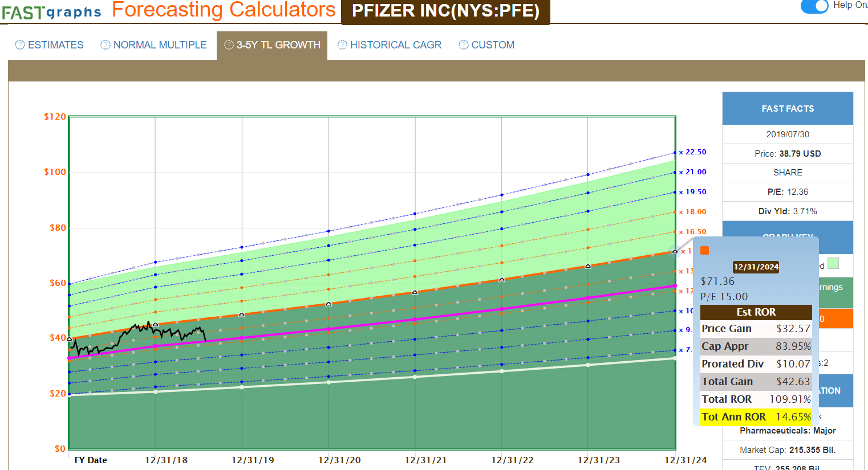This screenshot has width=868, height=470.
Task: Click the Prorated Div $10.07 row
Action: click(756, 363)
